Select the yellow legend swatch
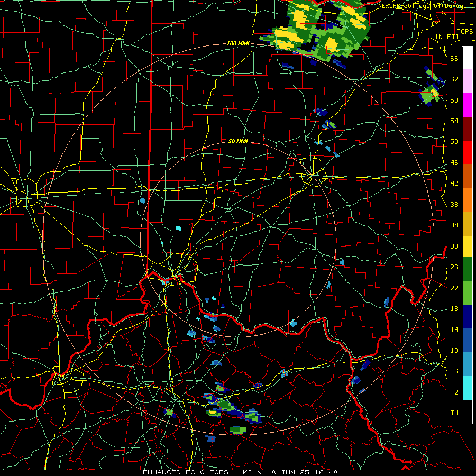Image resolution: width=476 pixels, height=476 pixels. pos(467,246)
